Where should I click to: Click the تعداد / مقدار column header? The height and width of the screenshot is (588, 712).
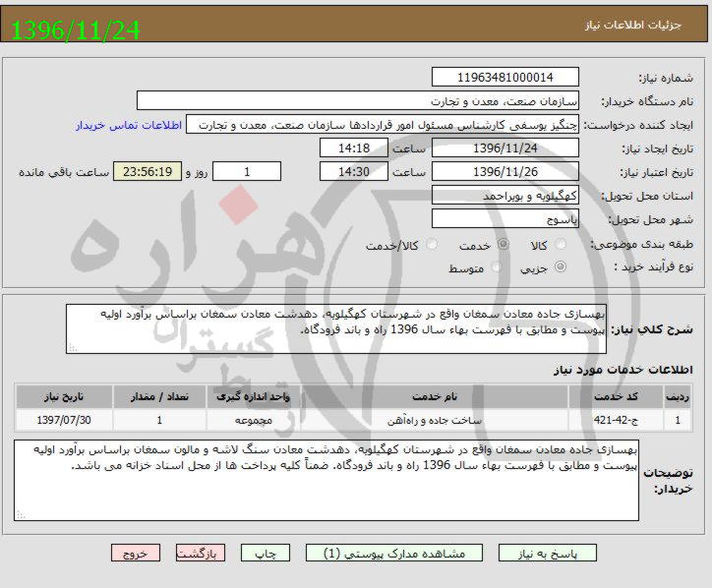[159, 397]
